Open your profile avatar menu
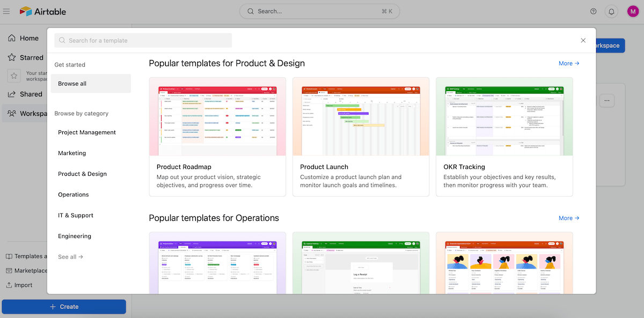This screenshot has width=644, height=318. (x=633, y=11)
